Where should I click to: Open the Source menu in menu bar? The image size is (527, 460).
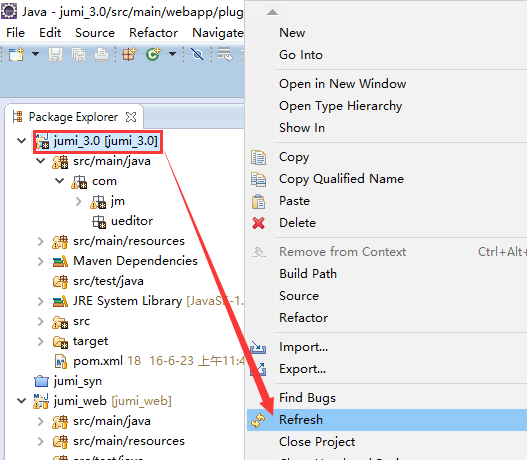coord(95,33)
